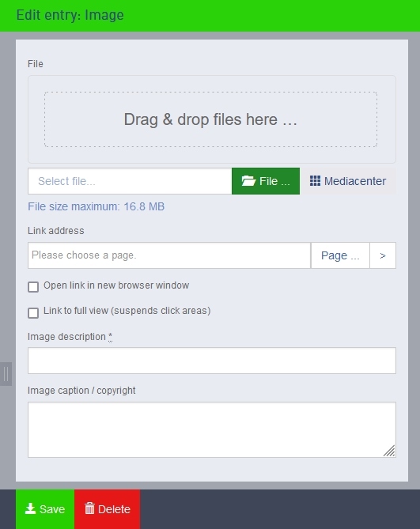Click the Link address text field
The image size is (420, 529).
pos(169,255)
